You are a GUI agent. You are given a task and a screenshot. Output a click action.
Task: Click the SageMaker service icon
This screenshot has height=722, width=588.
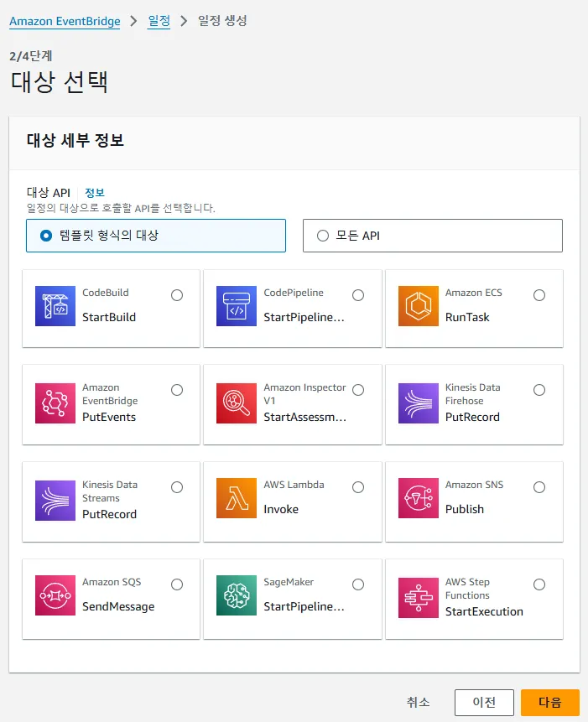click(237, 595)
